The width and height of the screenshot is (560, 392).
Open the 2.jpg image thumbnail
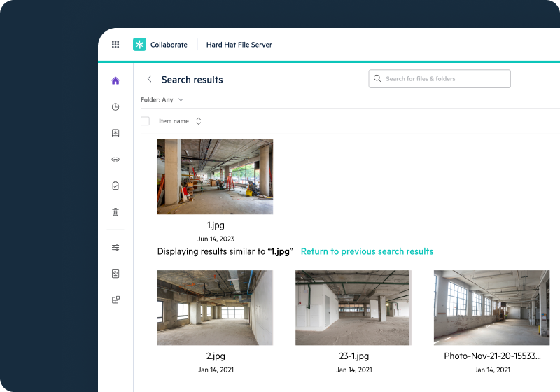tap(215, 307)
